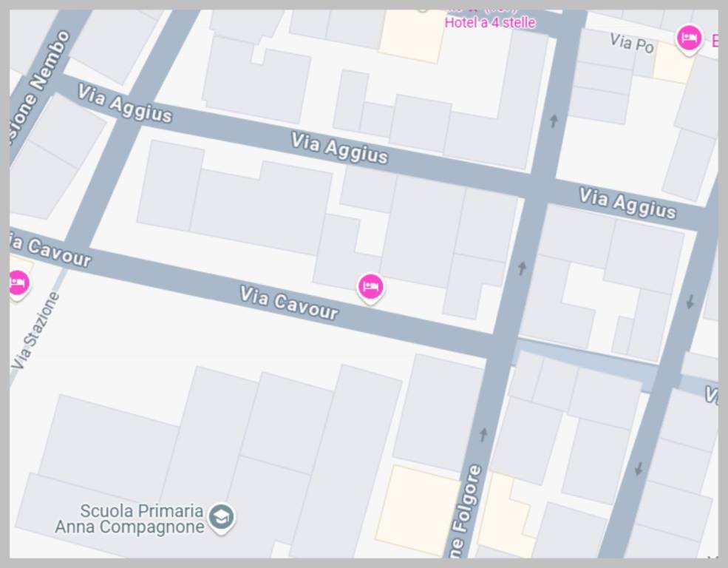Select the Via Po street label

pyautogui.click(x=632, y=44)
